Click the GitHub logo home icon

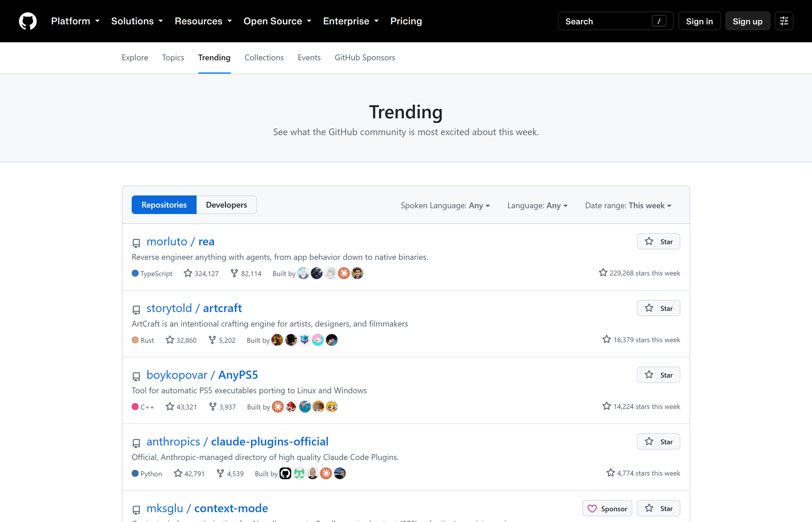click(x=28, y=21)
